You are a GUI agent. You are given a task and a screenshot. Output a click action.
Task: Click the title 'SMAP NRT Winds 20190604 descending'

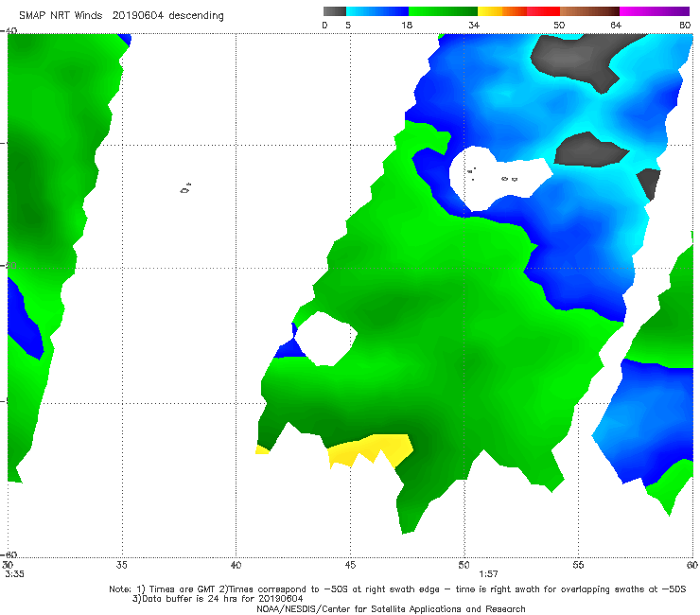pos(121,15)
